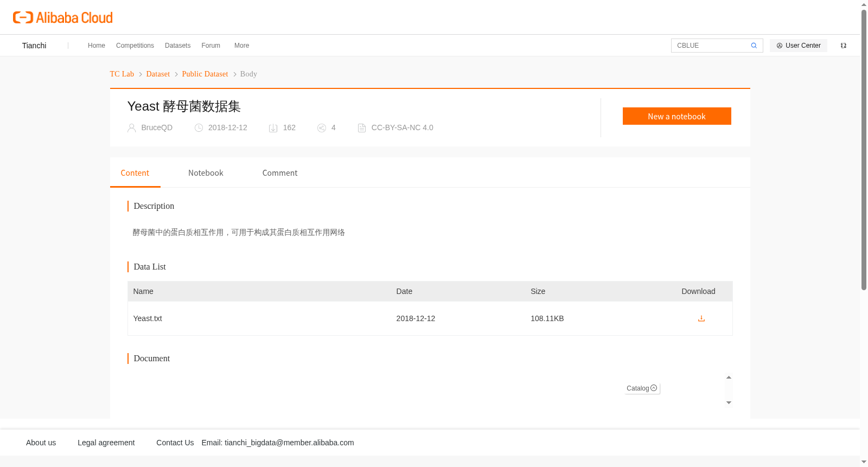Click the Dataset breadcrumb
This screenshot has width=868, height=467.
pyautogui.click(x=158, y=74)
